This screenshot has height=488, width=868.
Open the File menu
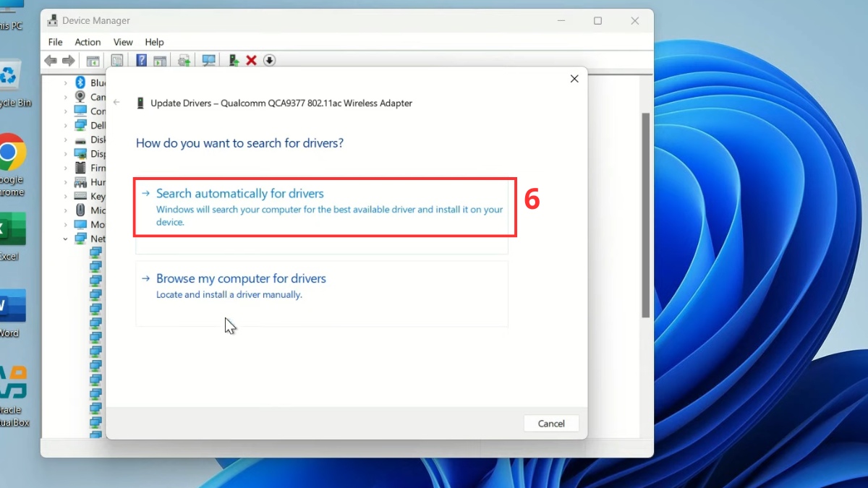point(55,42)
